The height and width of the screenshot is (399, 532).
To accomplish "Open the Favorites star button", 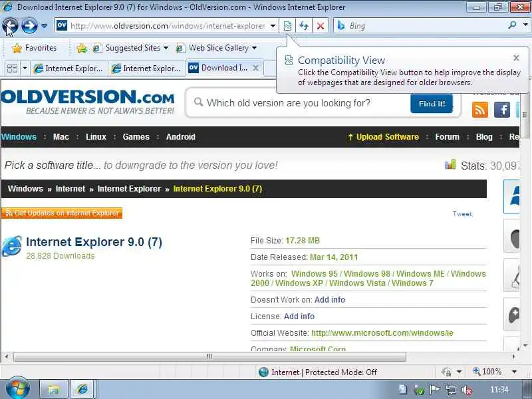I will click(x=35, y=48).
